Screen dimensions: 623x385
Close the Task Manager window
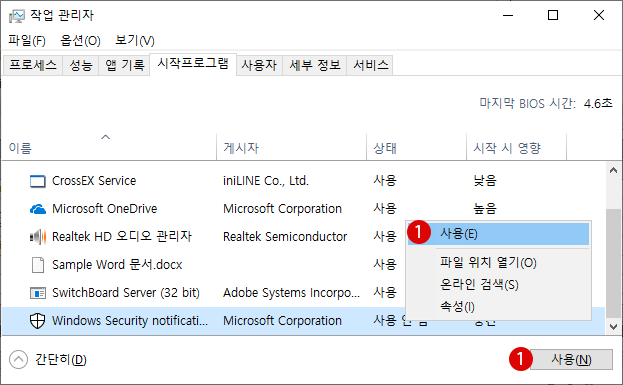(598, 15)
